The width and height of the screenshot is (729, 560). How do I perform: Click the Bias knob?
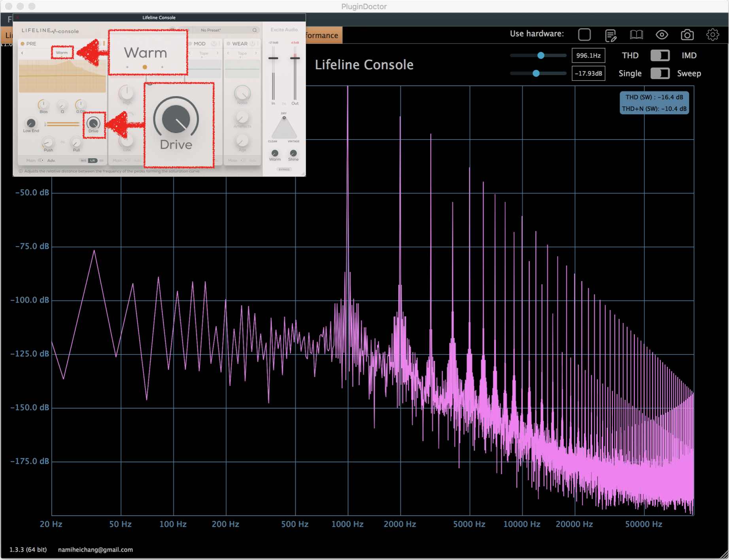tap(43, 104)
